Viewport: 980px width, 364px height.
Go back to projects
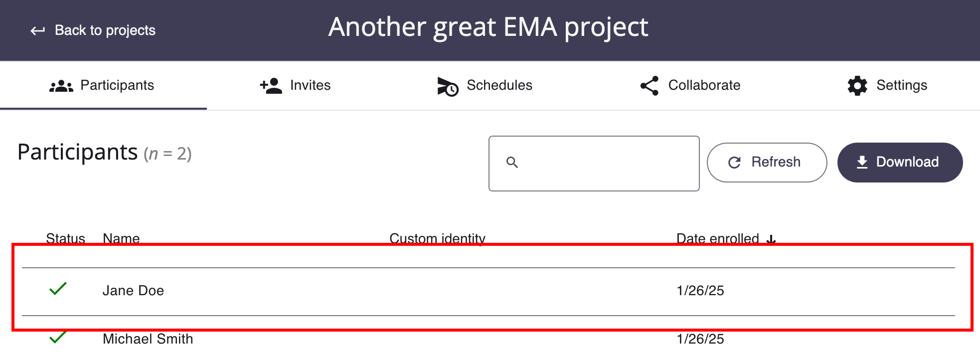point(93,30)
